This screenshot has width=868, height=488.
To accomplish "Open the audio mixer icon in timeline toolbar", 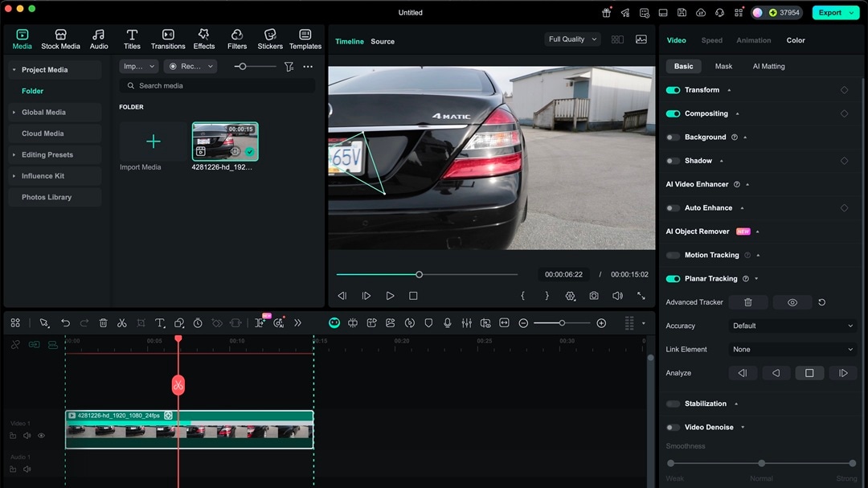I will 466,322.
